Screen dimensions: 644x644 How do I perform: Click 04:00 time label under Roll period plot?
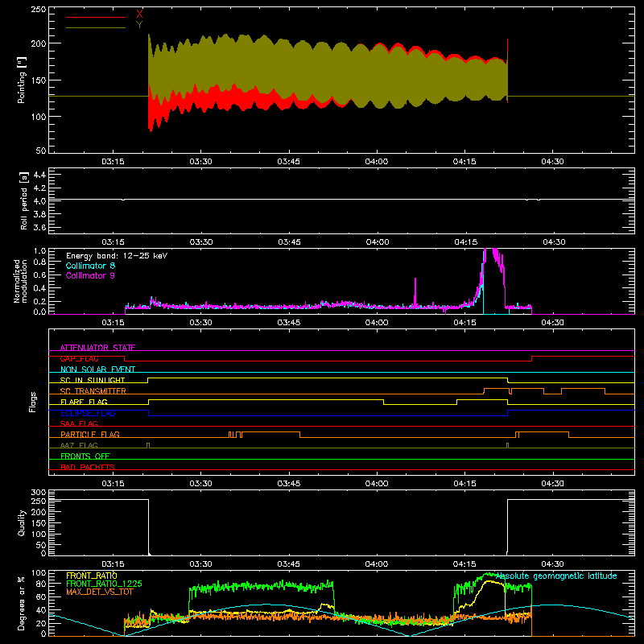click(x=377, y=242)
